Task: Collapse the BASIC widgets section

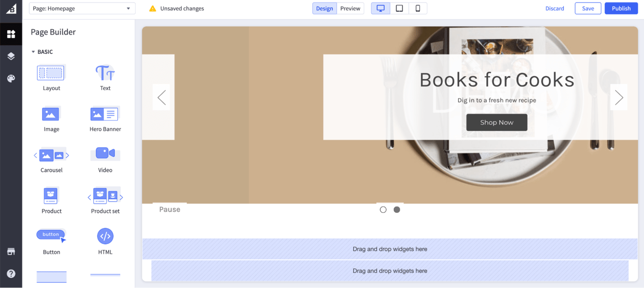Action: 33,51
